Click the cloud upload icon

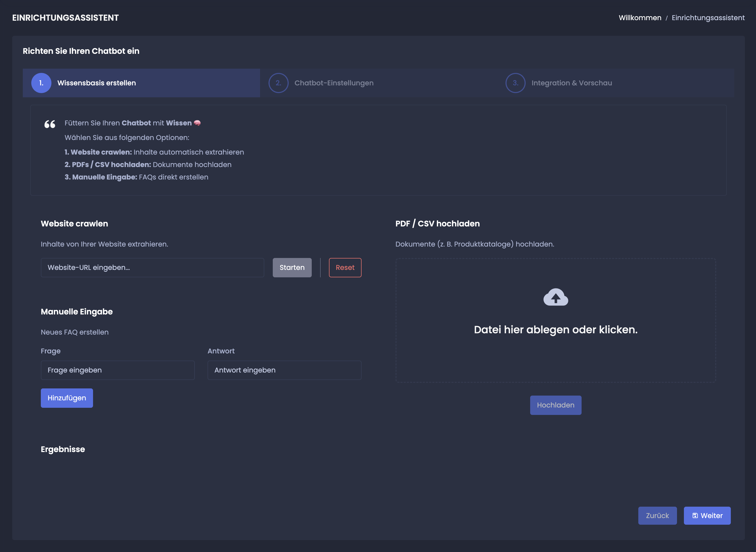pos(556,297)
